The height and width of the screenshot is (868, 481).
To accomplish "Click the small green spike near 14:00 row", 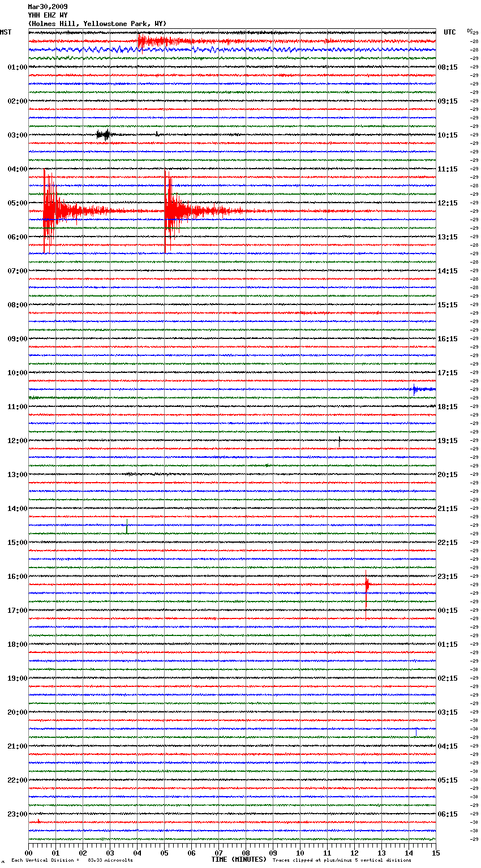I will point(127,527).
